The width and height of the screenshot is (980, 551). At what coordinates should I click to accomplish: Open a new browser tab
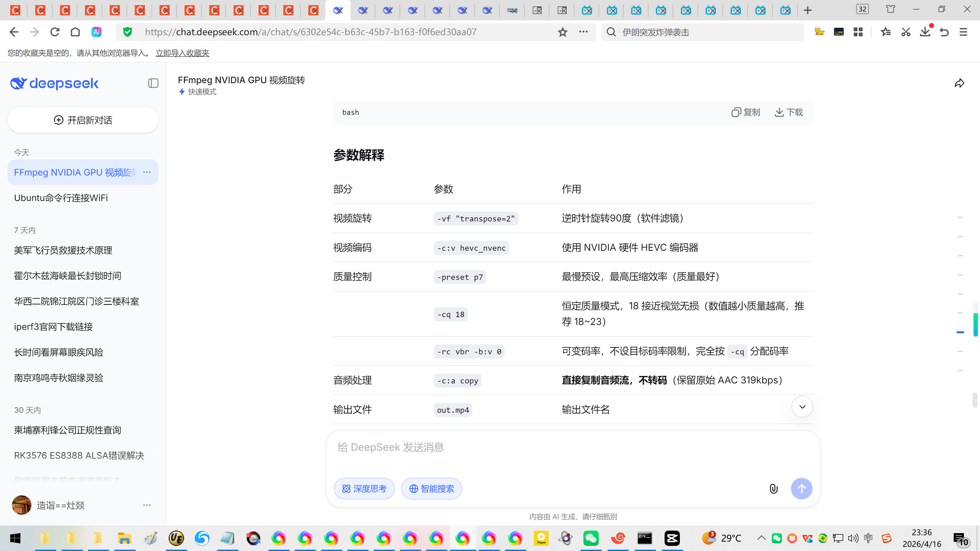pos(807,10)
